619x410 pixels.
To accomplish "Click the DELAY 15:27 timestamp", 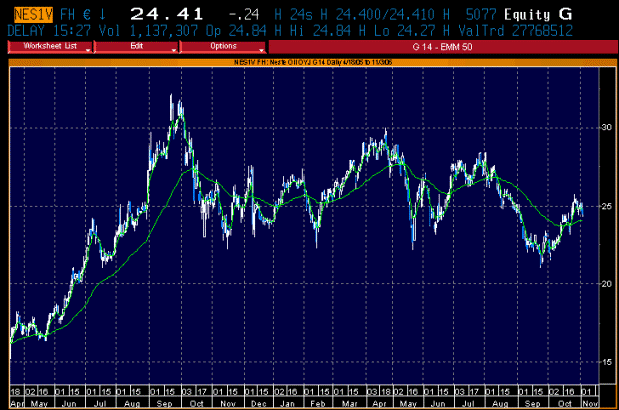I will click(x=49, y=30).
